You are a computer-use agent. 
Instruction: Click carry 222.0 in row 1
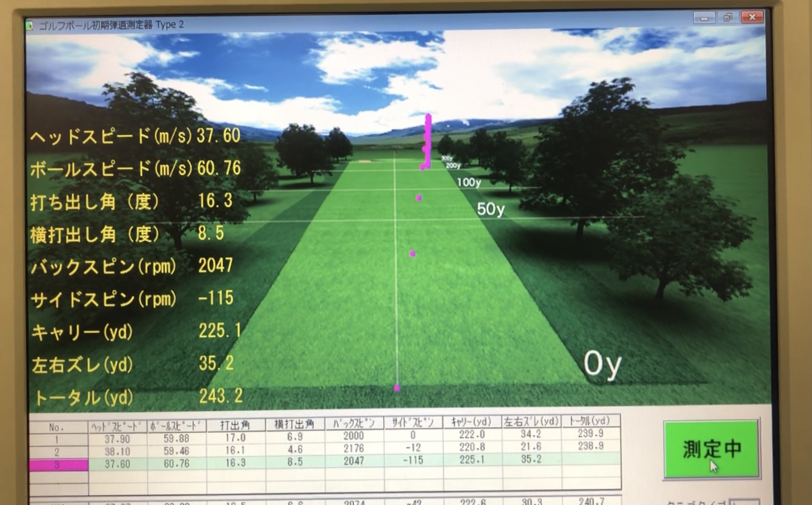473,434
